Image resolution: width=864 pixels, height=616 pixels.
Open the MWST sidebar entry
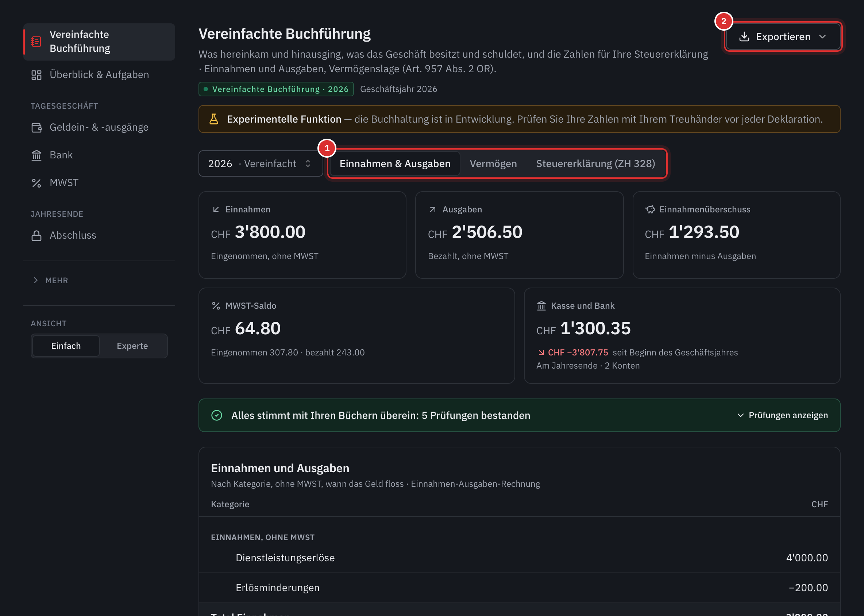click(99, 183)
